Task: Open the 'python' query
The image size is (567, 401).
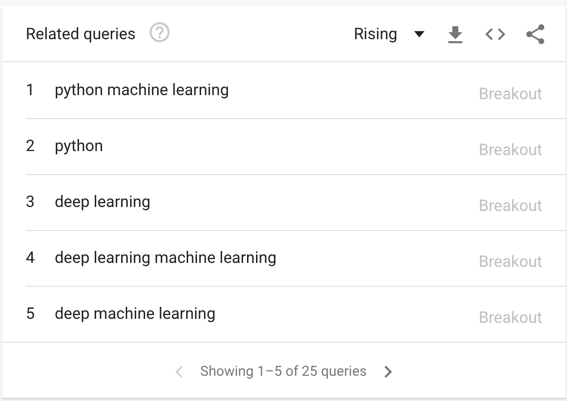Action: (79, 146)
